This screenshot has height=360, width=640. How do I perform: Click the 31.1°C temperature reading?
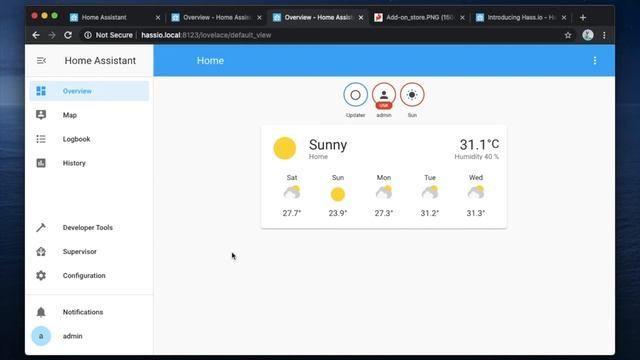coord(479,144)
